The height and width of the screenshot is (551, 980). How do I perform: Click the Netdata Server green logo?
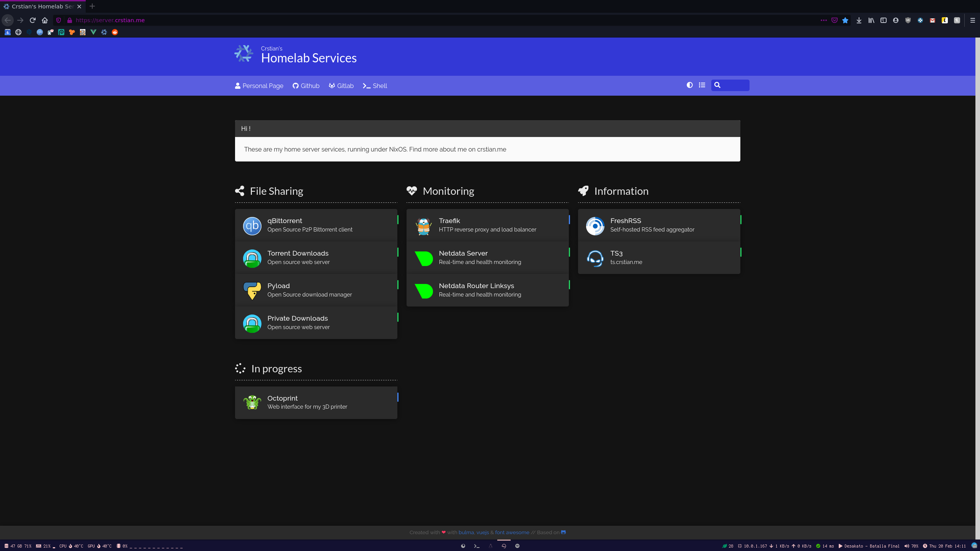click(423, 258)
